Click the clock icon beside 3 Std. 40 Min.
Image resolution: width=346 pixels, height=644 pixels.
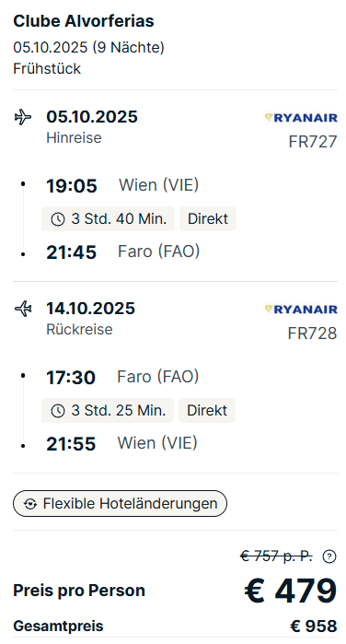pos(58,219)
